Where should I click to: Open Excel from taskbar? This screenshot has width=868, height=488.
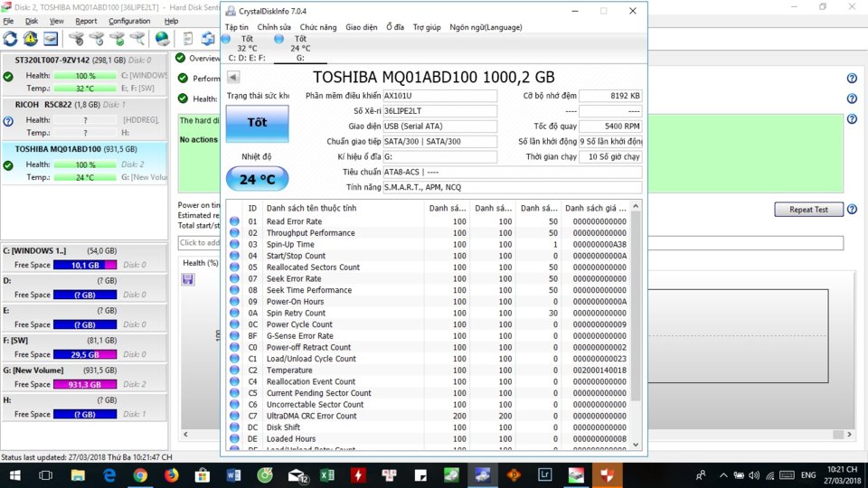pyautogui.click(x=327, y=475)
